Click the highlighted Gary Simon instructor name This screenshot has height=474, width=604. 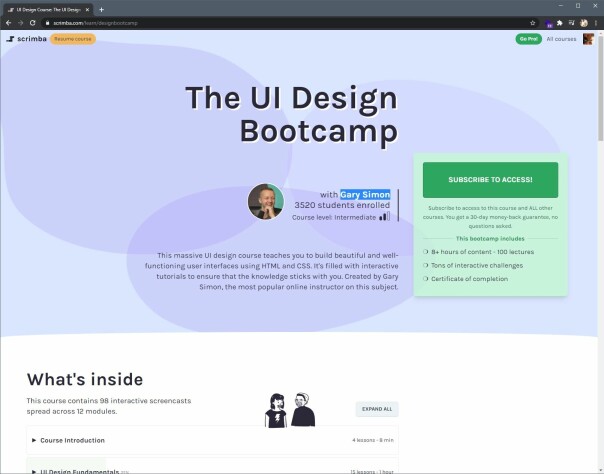pyautogui.click(x=365, y=194)
